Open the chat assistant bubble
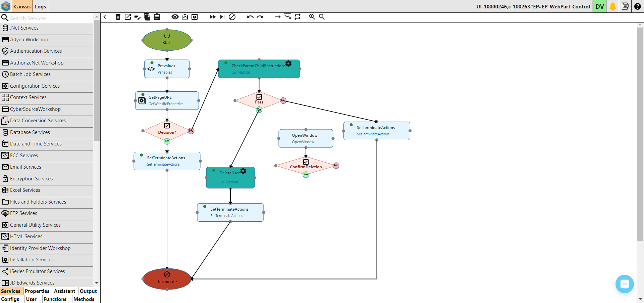The image size is (644, 303). pyautogui.click(x=625, y=284)
